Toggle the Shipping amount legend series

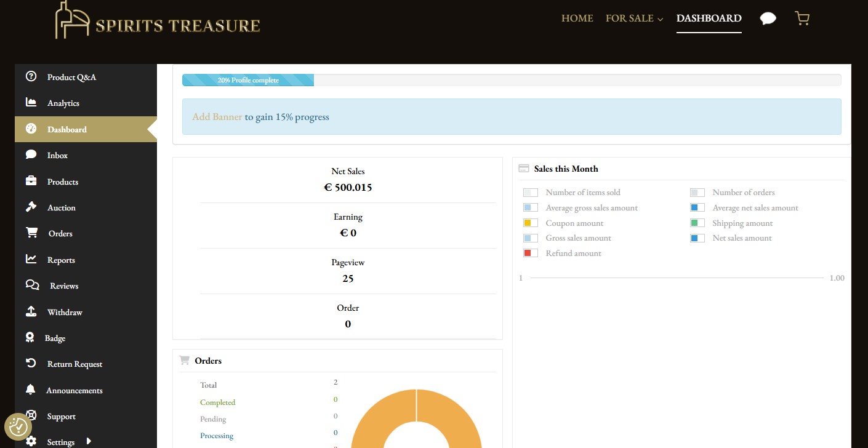[x=742, y=223]
